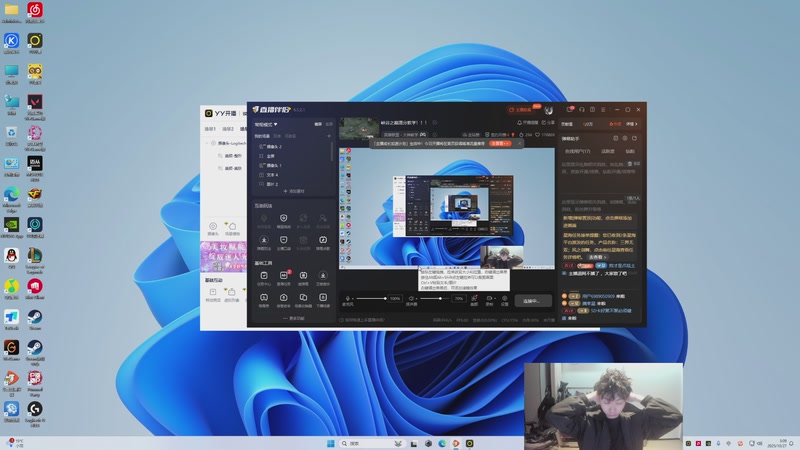Mute the microphone icon
This screenshot has height=450, width=800.
click(347, 298)
